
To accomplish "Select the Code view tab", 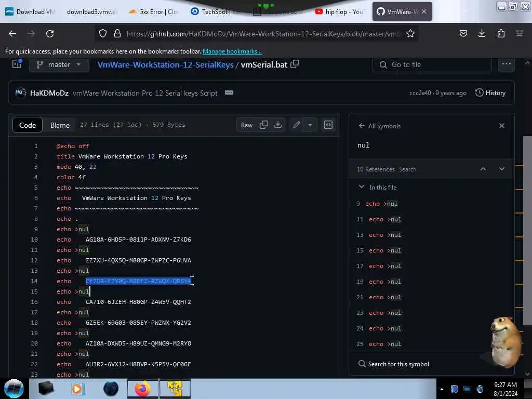I will tap(28, 125).
